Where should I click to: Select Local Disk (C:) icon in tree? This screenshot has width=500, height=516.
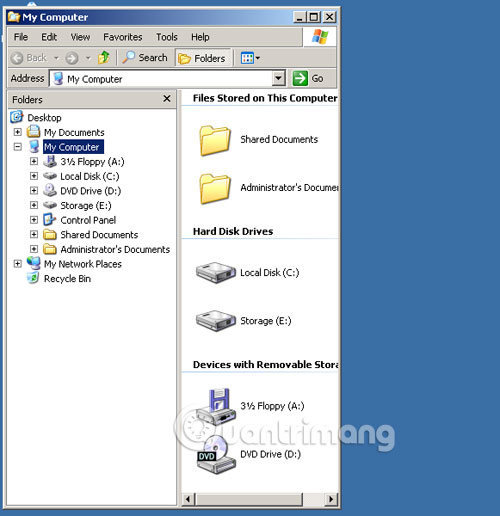50,176
